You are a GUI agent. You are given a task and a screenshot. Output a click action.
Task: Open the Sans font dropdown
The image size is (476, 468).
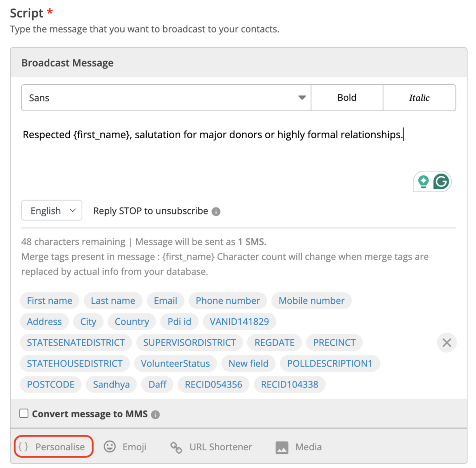(x=166, y=98)
